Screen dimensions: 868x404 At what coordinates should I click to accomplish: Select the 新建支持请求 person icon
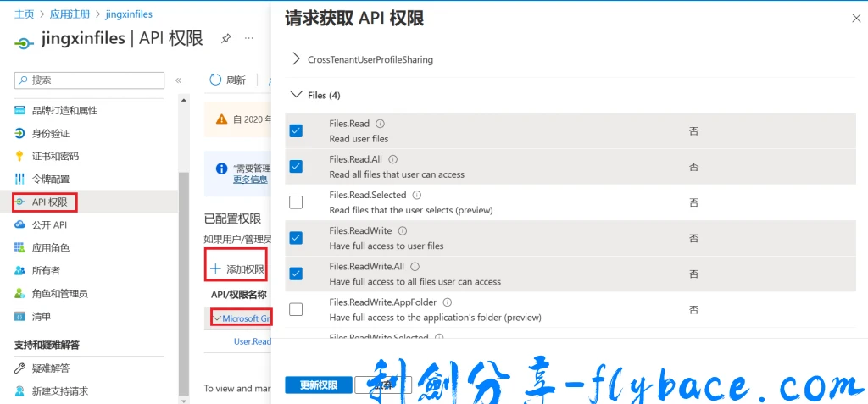20,390
